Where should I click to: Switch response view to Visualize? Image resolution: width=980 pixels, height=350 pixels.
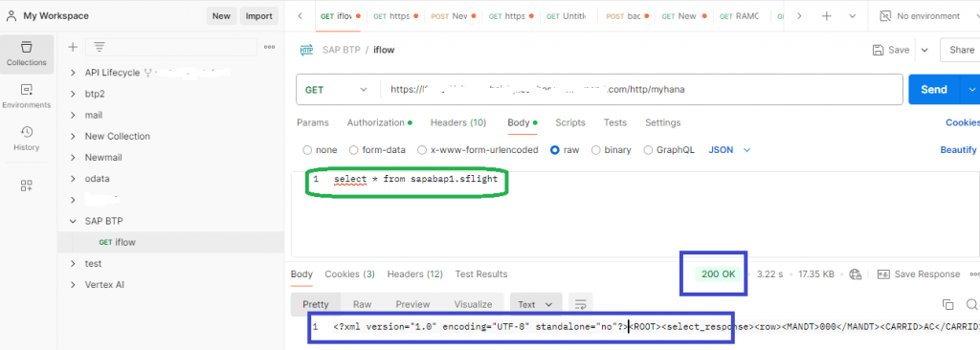click(473, 304)
